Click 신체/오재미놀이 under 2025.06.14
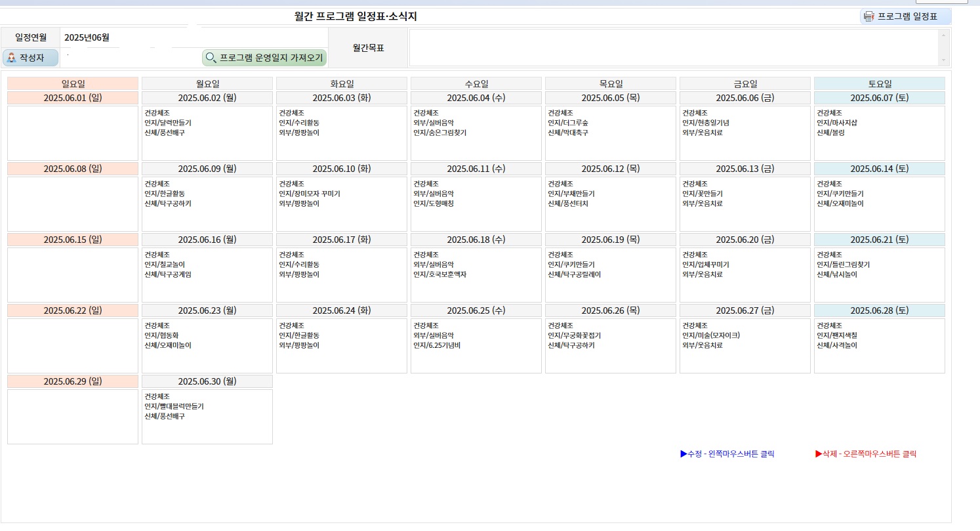980x531 pixels. [x=840, y=203]
